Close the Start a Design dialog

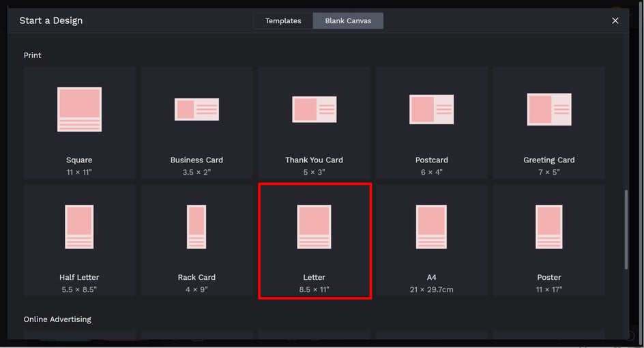point(615,20)
